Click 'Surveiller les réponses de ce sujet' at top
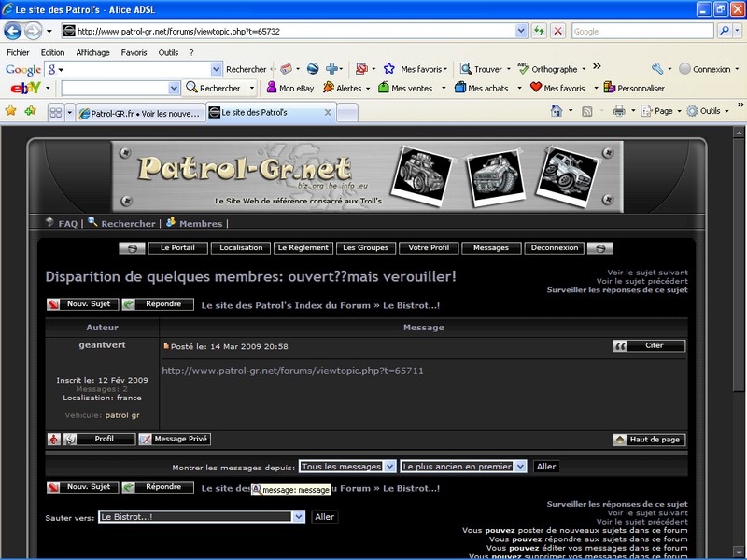The height and width of the screenshot is (560, 747). pos(617,290)
